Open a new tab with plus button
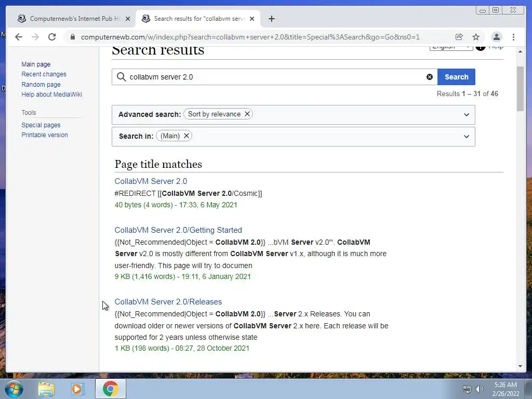The image size is (532, 399). (271, 19)
